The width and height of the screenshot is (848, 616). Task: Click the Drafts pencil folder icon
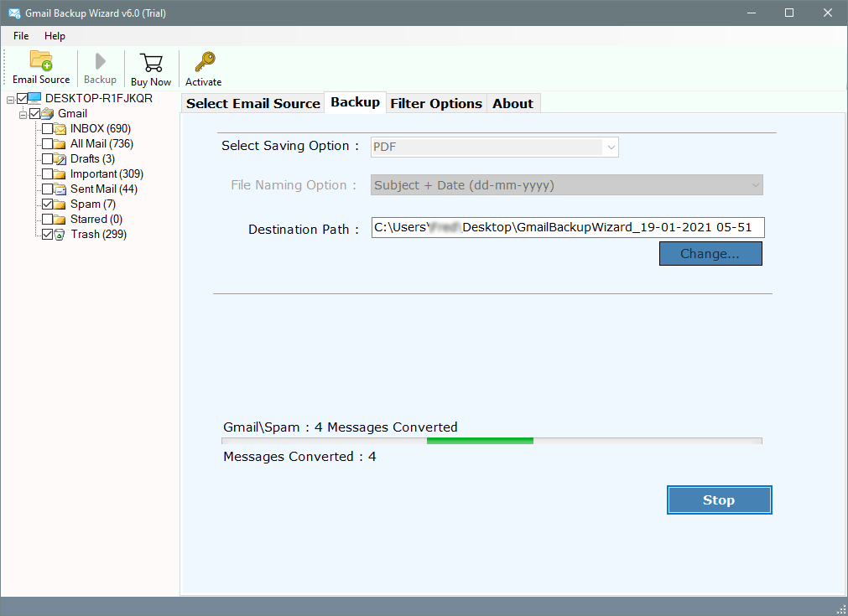(60, 159)
